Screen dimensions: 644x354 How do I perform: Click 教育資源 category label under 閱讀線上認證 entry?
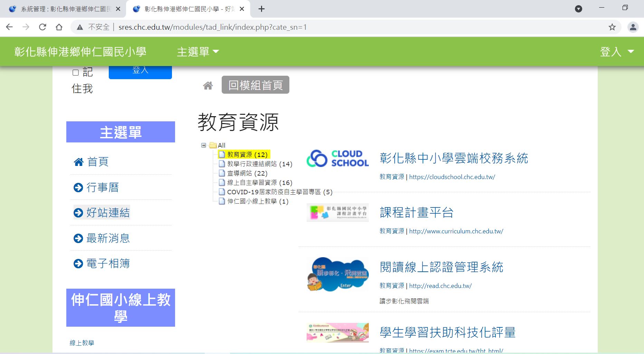(392, 286)
